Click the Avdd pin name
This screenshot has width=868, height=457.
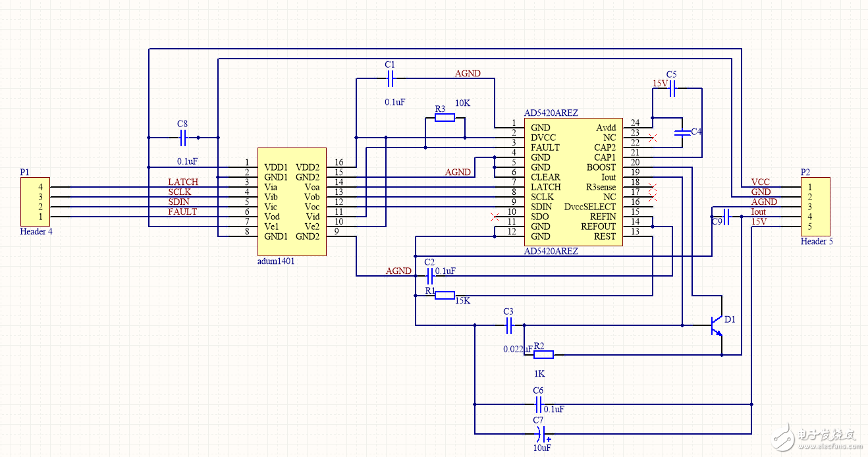tap(607, 128)
